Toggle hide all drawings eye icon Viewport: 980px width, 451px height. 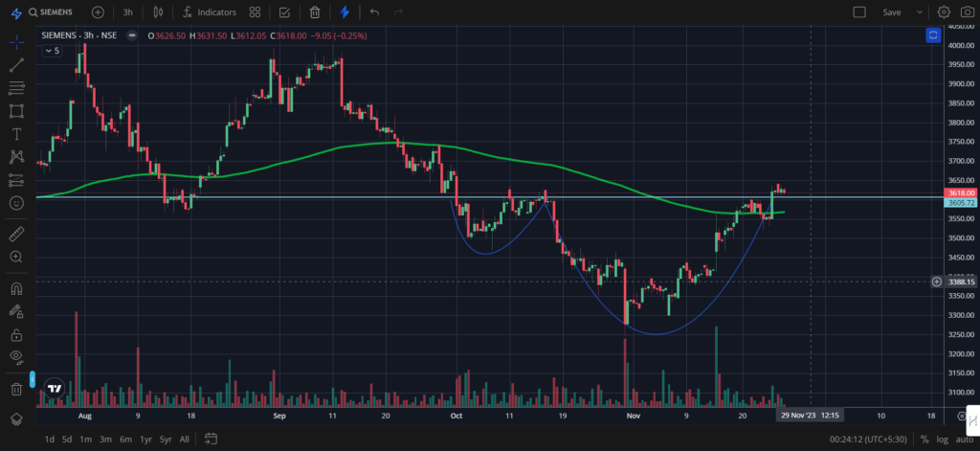tap(17, 356)
